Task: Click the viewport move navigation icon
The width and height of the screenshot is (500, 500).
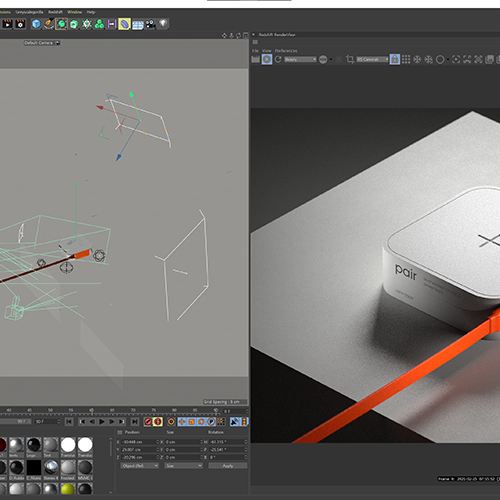Action: [x=224, y=35]
